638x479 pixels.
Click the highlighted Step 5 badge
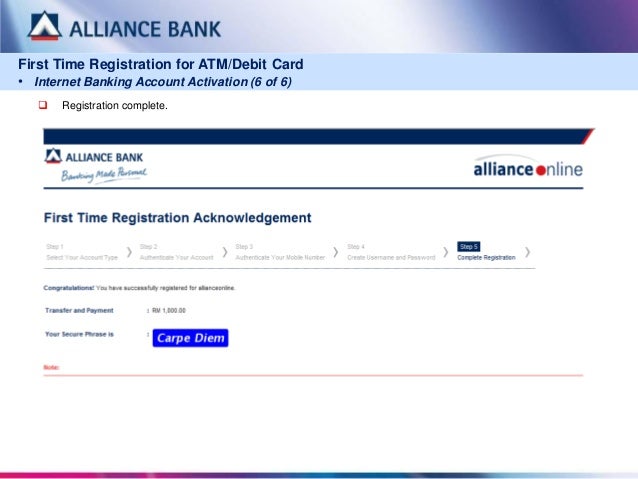[469, 247]
